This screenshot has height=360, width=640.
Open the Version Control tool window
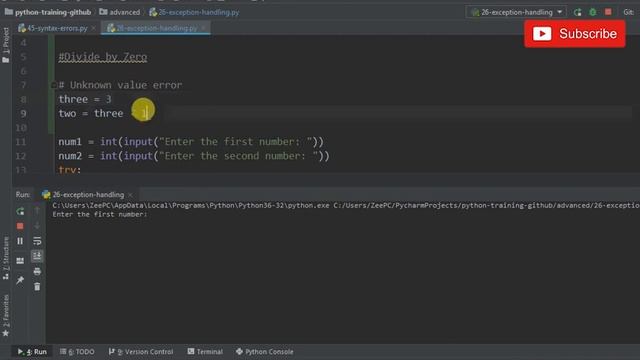141,351
